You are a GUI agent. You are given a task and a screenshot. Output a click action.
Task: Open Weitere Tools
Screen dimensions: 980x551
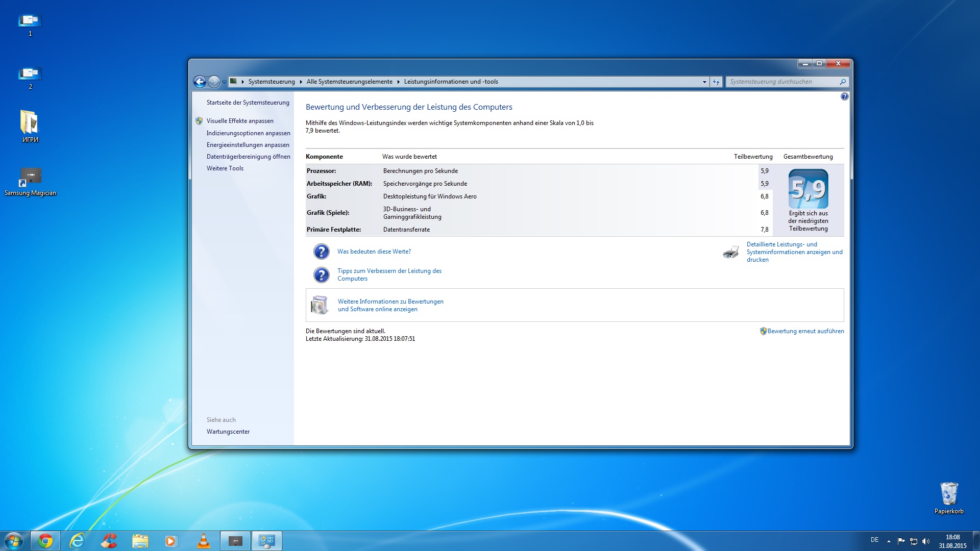tap(225, 168)
